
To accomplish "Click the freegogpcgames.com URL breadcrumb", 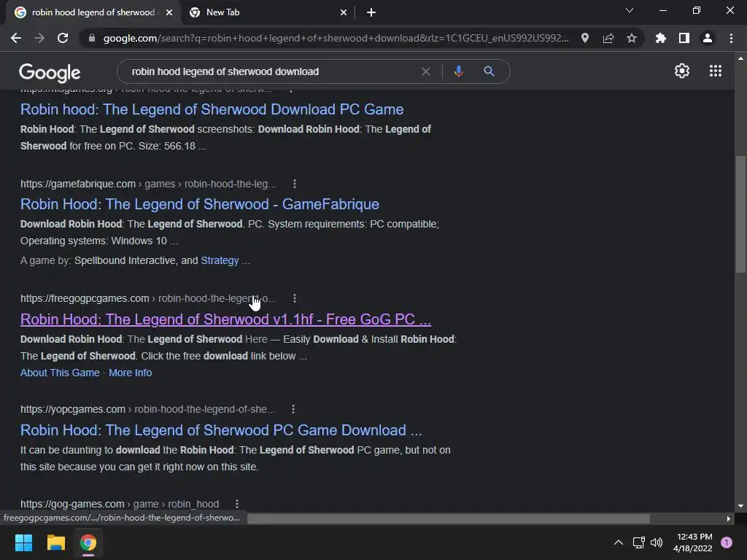I will [x=148, y=298].
